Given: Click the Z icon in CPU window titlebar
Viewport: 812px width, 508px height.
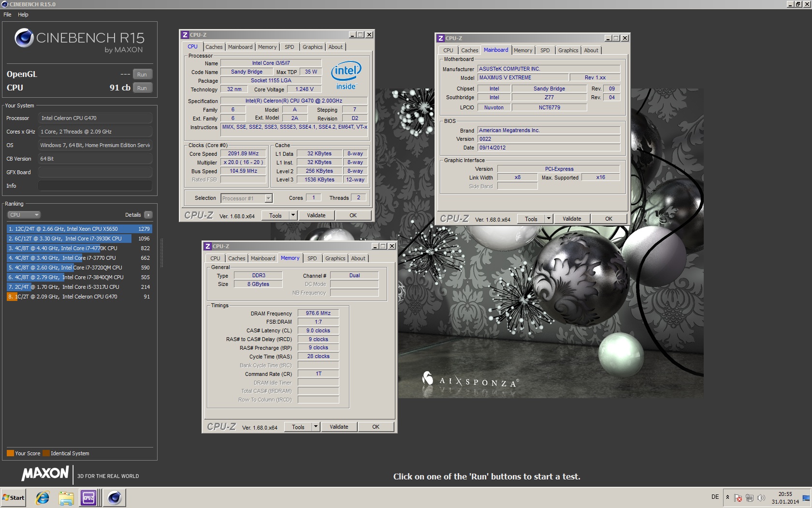Looking at the screenshot, I should point(185,35).
